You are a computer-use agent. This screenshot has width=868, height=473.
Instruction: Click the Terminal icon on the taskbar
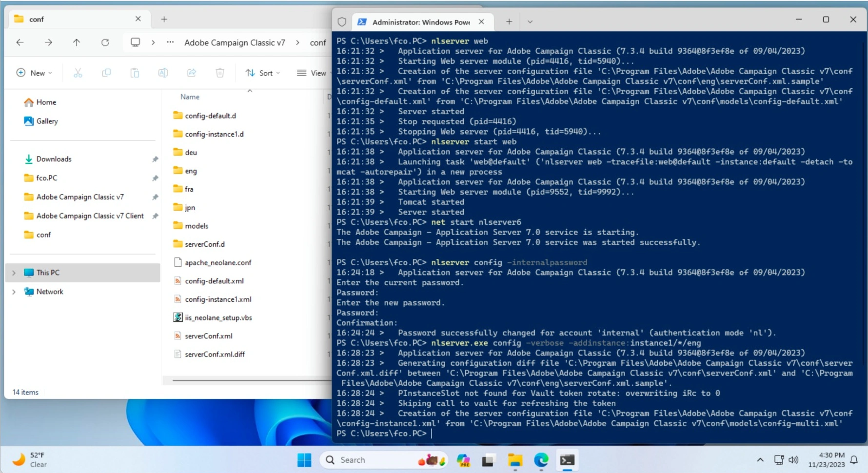[x=567, y=460]
